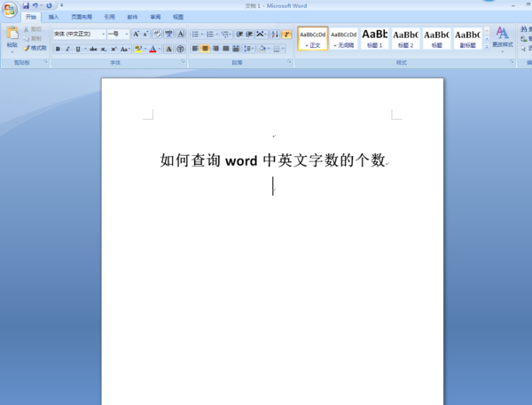This screenshot has height=405, width=532.
Task: Open line spacing options
Action: [248, 49]
